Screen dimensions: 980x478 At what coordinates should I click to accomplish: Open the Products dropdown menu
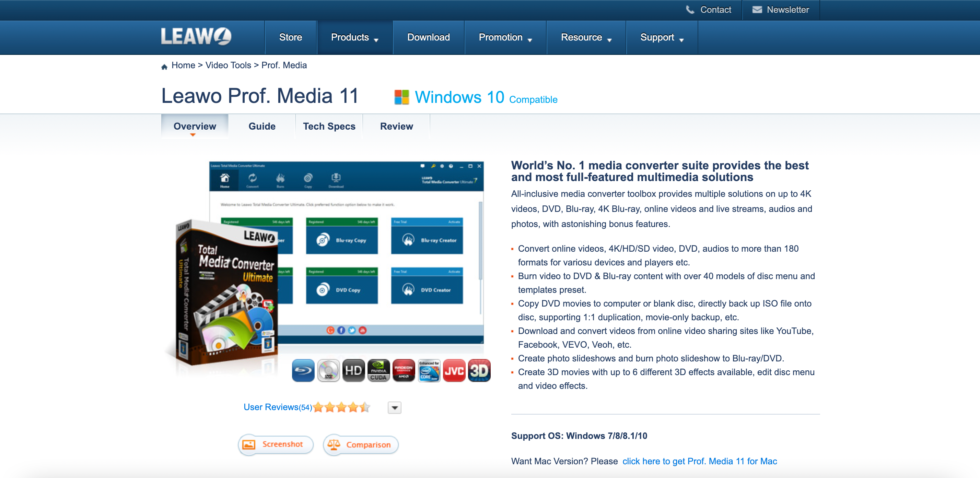pos(354,37)
